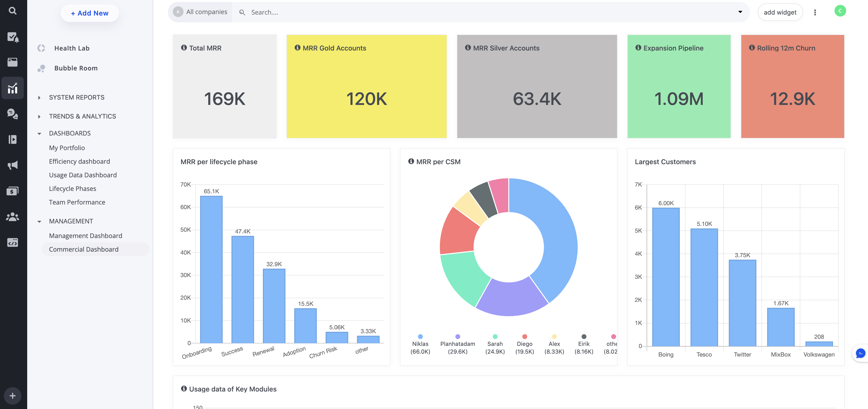Click the yellow MRR Gold Accounts tile
The image size is (868, 409).
pyautogui.click(x=366, y=86)
